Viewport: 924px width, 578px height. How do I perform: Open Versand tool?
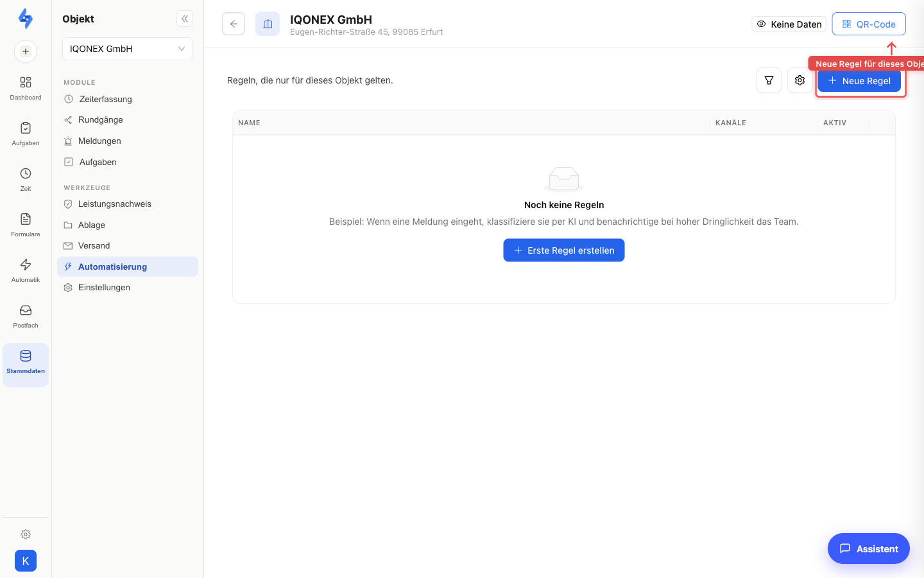128,246
